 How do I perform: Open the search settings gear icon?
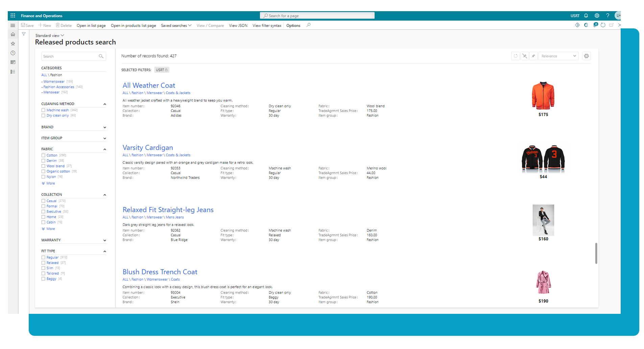click(x=586, y=56)
